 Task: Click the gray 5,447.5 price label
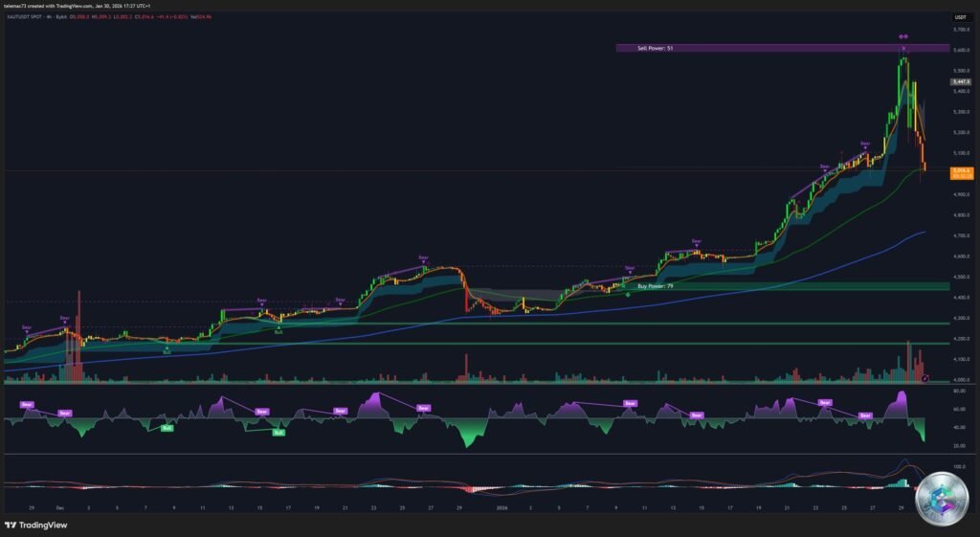click(x=960, y=82)
